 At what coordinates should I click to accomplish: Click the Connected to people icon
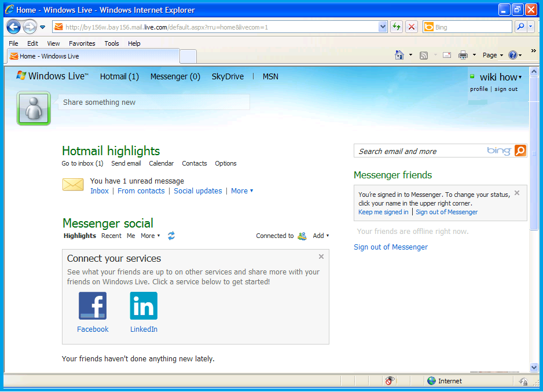pos(302,236)
